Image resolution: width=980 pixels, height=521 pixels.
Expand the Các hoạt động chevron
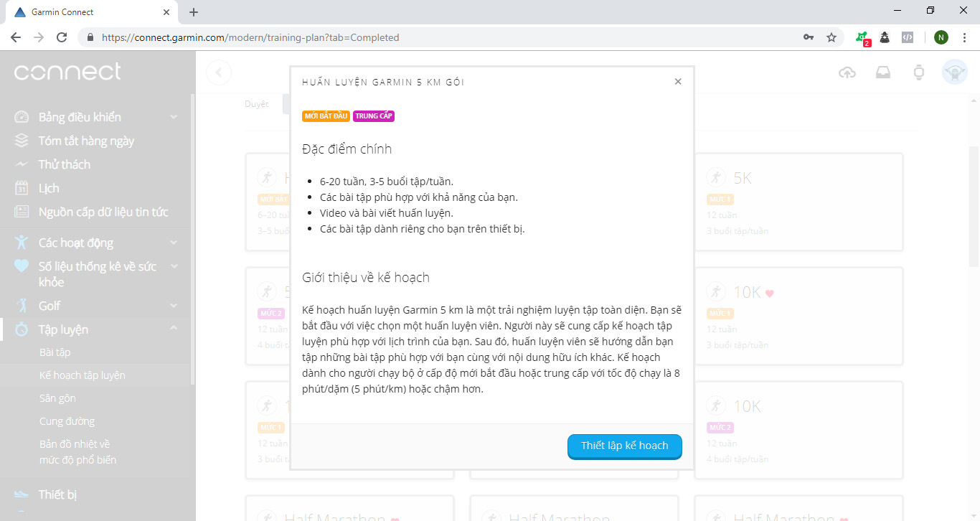click(x=174, y=243)
